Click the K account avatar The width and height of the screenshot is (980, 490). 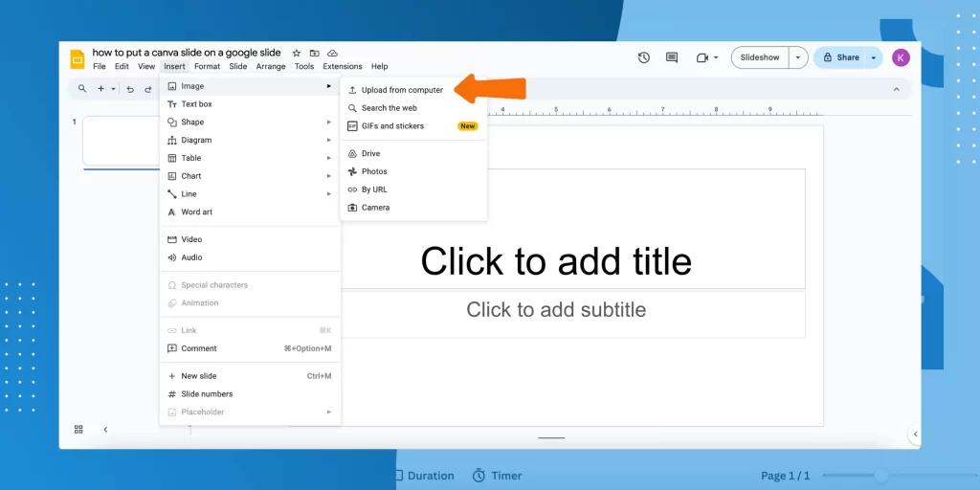(901, 57)
